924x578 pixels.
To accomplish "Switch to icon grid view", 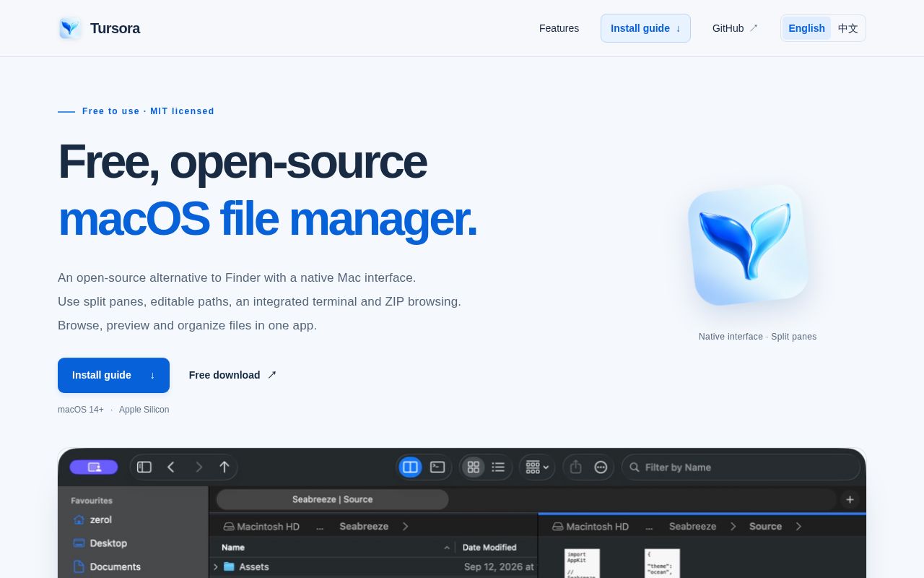I will coord(474,467).
